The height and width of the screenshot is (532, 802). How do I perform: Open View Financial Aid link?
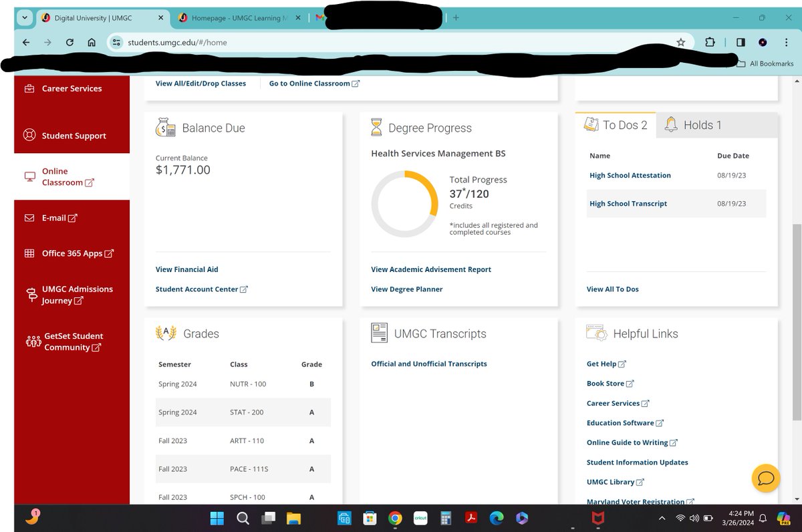[187, 269]
